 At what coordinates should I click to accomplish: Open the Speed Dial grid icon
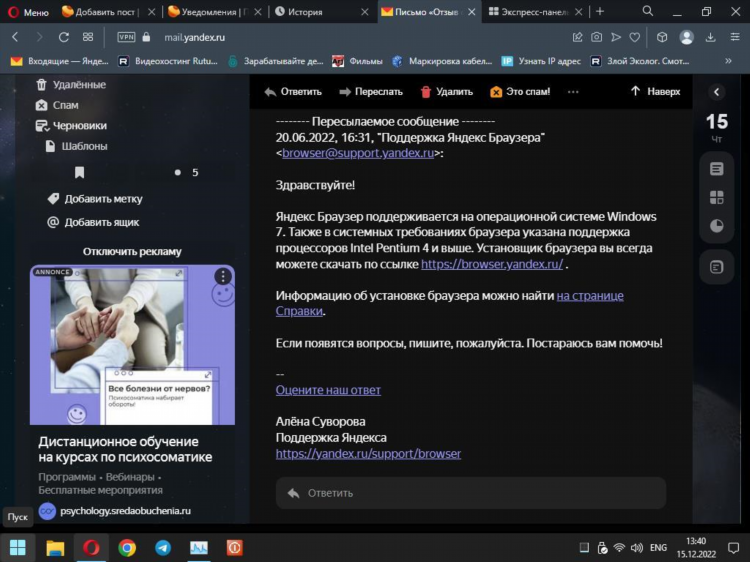pyautogui.click(x=88, y=37)
